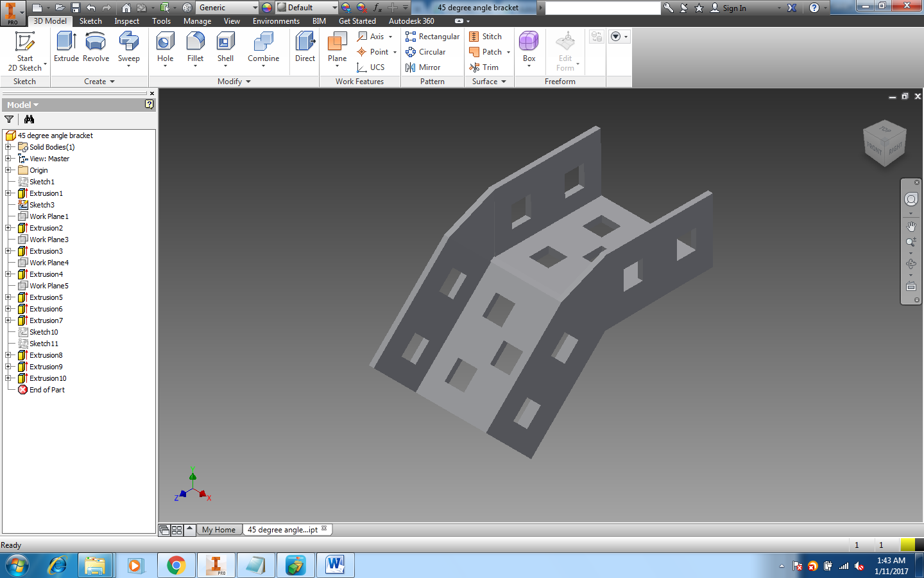Open the Manage menu tab
Screen dimensions: 924x578
pos(197,21)
